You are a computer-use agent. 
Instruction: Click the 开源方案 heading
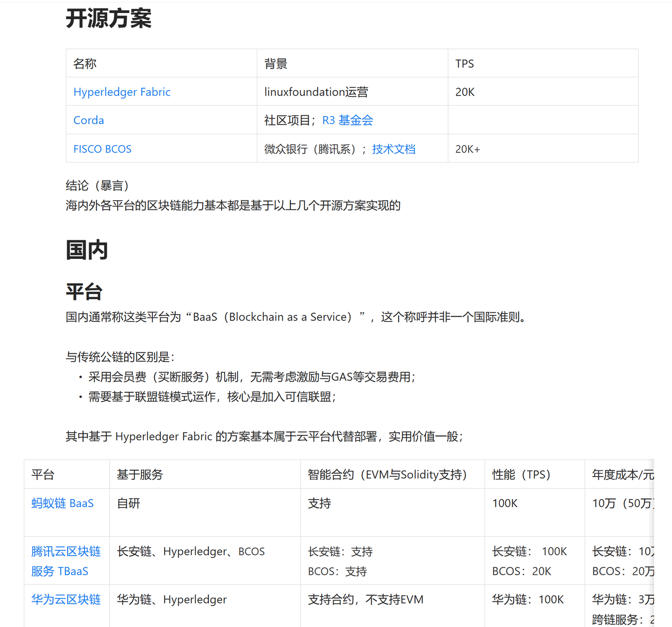click(x=108, y=19)
